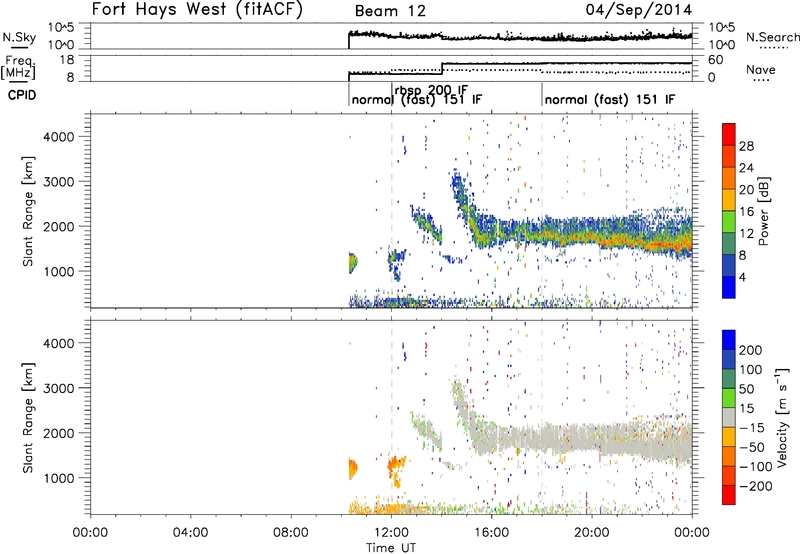Click the '04:00' time axis label
Viewport: 800px width, 554px height.
tap(190, 533)
